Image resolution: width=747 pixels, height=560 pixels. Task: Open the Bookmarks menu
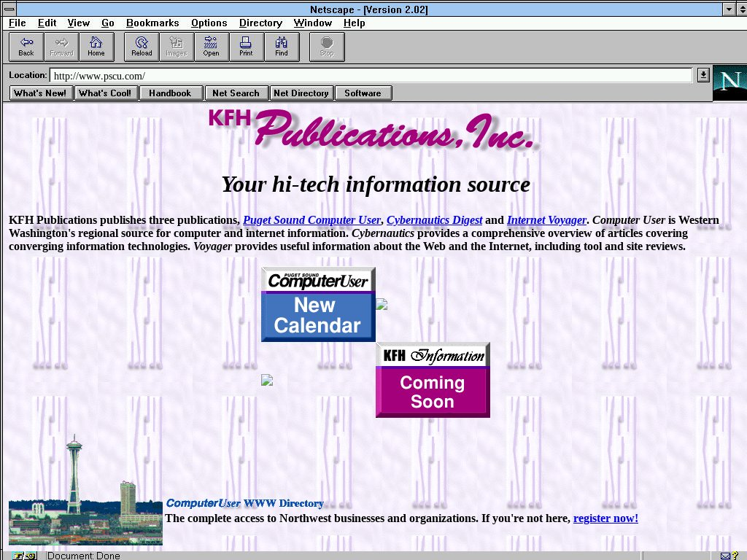click(152, 23)
